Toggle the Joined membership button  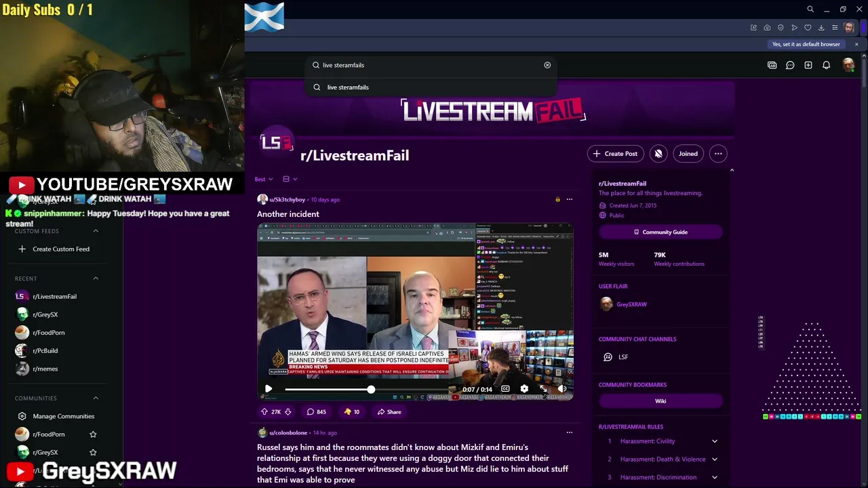click(688, 154)
